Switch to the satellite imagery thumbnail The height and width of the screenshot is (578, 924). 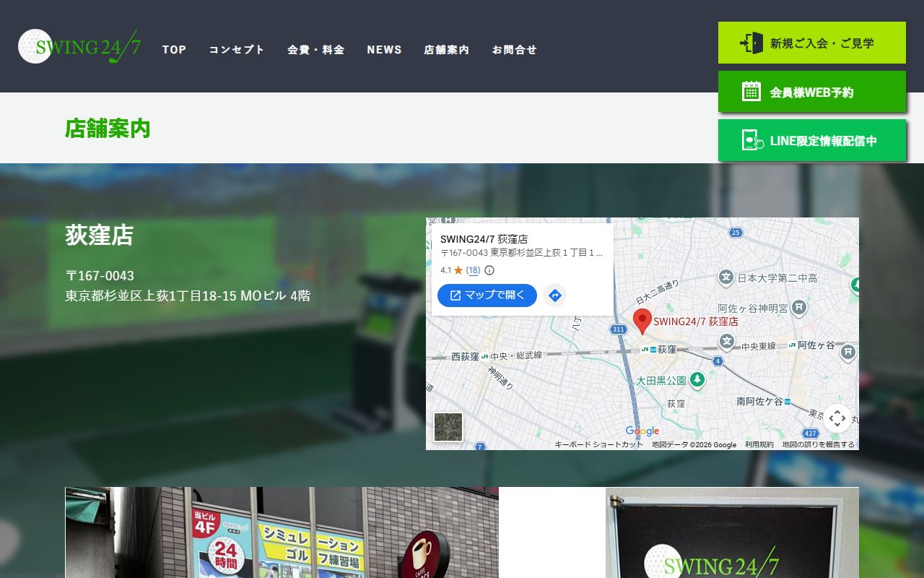tap(448, 427)
